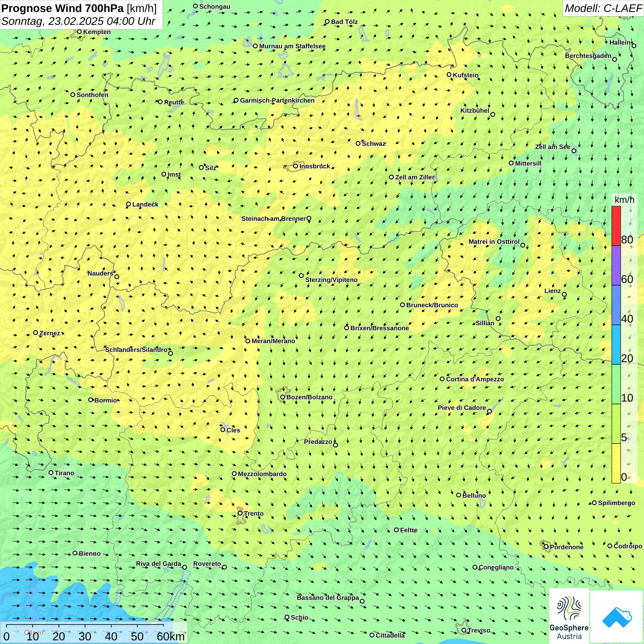Click the Steinach am Brenner label
This screenshot has height=644, width=644.
point(273,218)
